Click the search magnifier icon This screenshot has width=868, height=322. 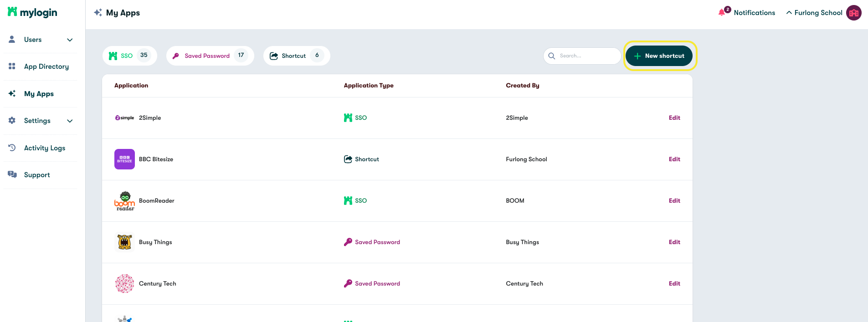(552, 56)
